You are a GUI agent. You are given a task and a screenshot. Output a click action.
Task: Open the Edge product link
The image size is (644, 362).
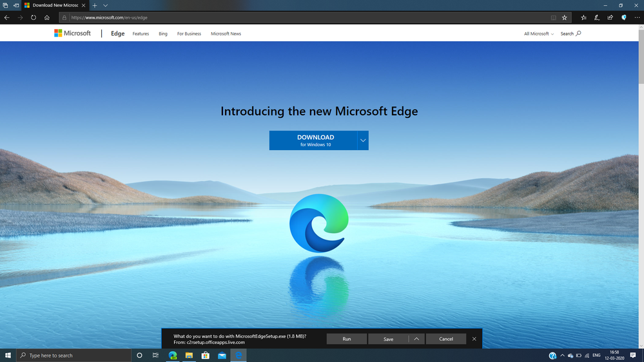117,33
